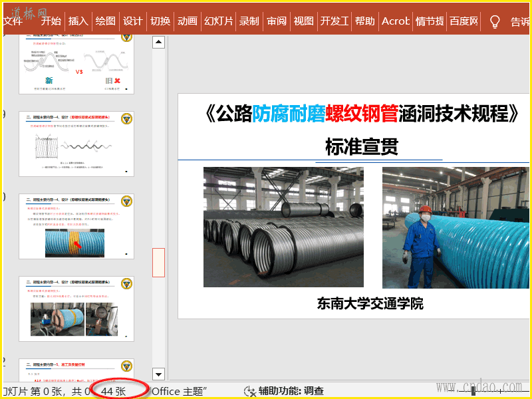Select the 施工及质量控制 slide thumbnail
Screen dimensions: 532x399
76,370
